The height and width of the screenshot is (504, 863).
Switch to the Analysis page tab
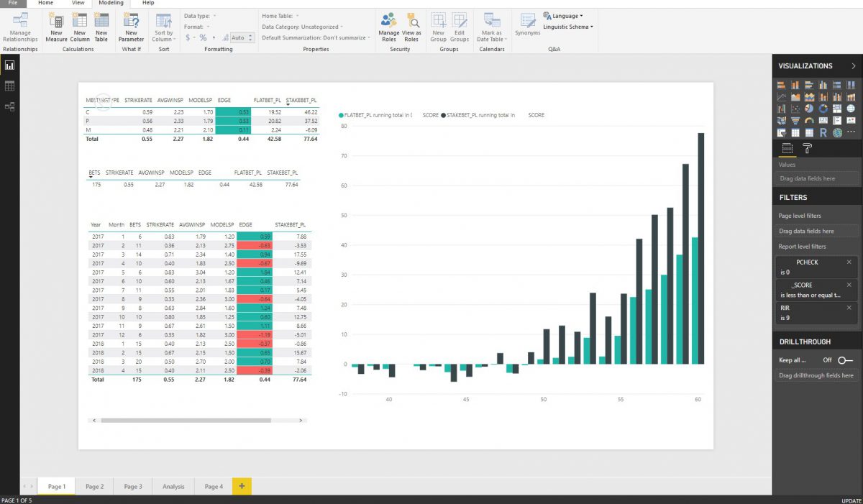173,486
